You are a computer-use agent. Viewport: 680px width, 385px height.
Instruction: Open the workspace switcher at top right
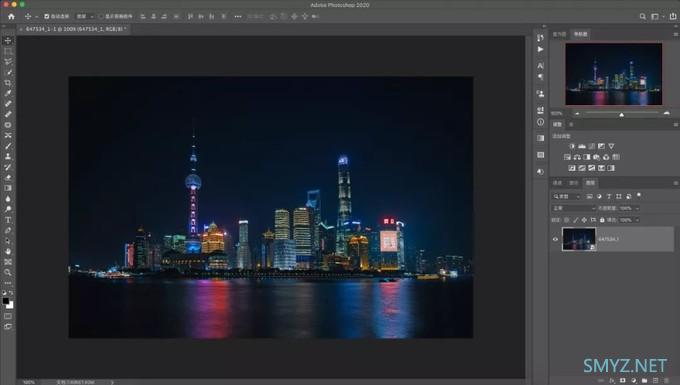click(657, 16)
